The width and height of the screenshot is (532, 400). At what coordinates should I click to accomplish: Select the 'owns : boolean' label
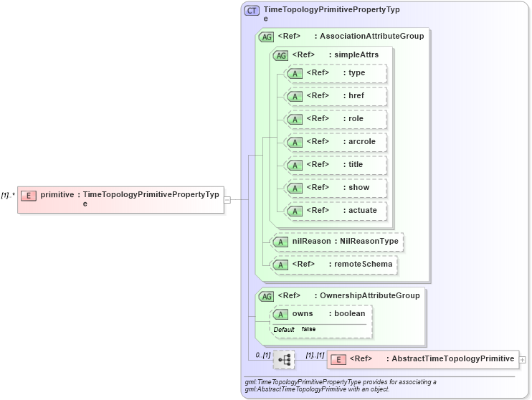click(329, 313)
